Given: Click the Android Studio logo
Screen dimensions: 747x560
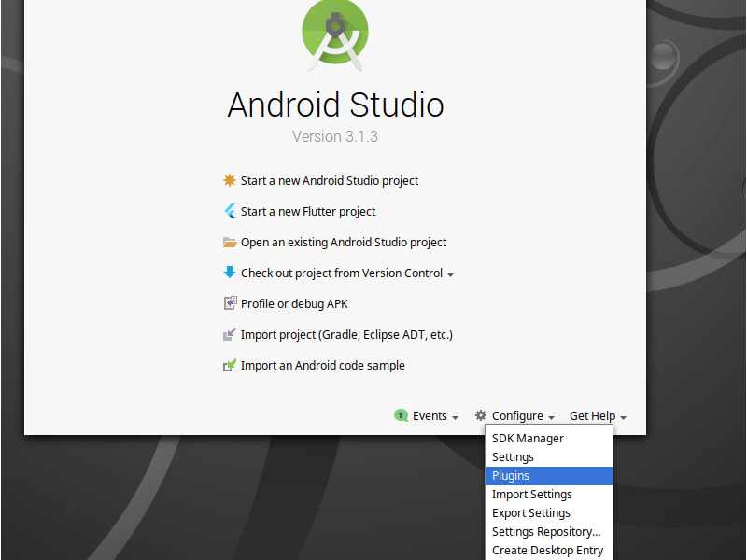Looking at the screenshot, I should pos(334,36).
